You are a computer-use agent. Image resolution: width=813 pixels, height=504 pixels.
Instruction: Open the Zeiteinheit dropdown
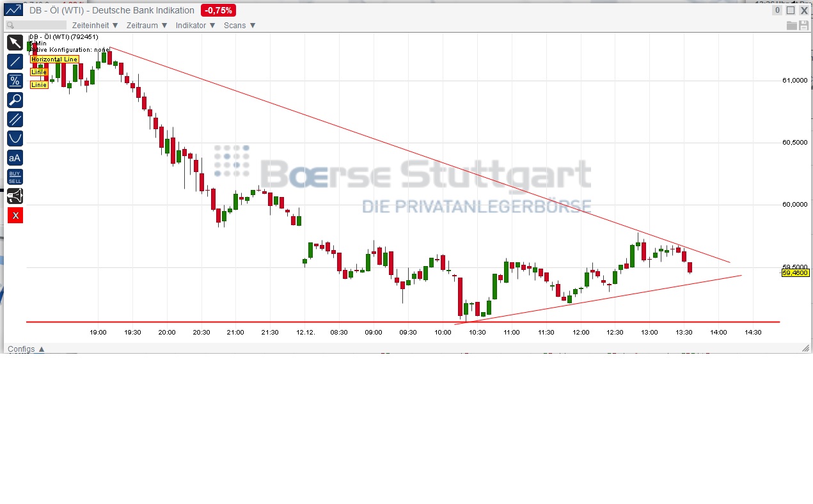(95, 26)
